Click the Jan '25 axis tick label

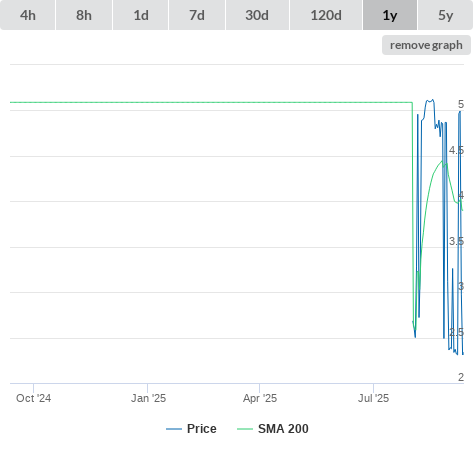pos(148,398)
